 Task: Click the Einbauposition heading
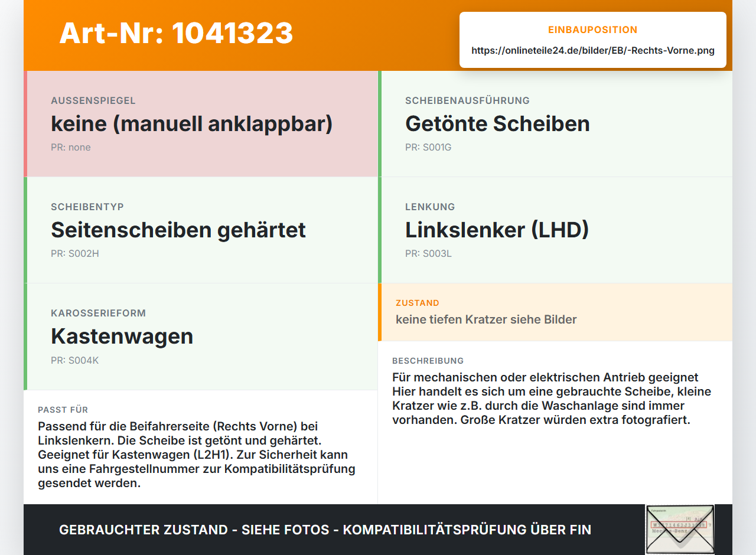593,30
